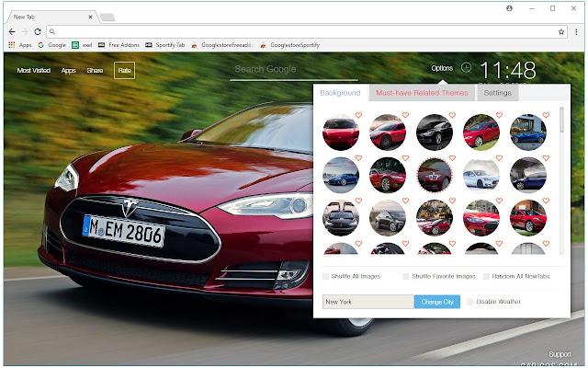The height and width of the screenshot is (368, 588).
Task: Click the clock icon beside the time
Action: pyautogui.click(x=466, y=67)
